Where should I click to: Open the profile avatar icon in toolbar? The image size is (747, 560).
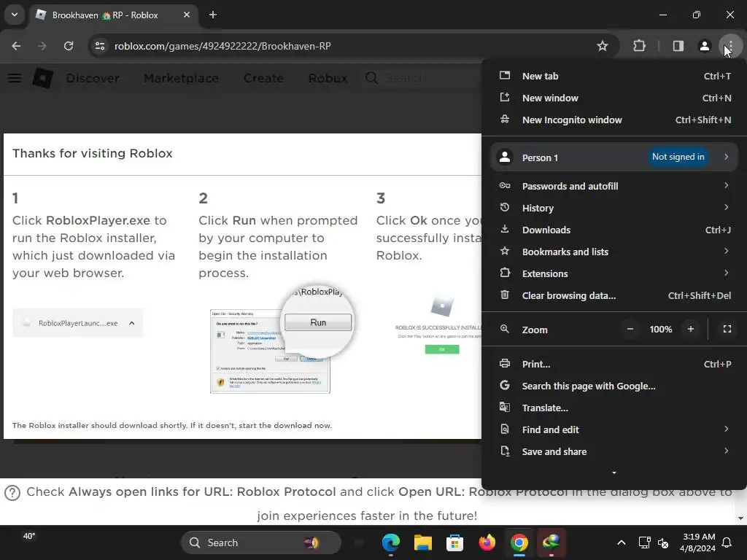click(705, 46)
